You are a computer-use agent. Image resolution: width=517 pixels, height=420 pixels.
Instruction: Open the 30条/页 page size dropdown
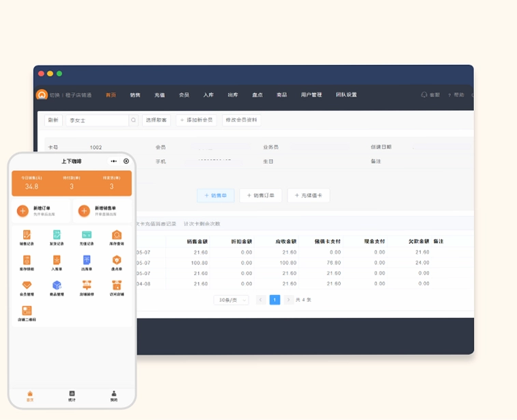tap(231, 300)
